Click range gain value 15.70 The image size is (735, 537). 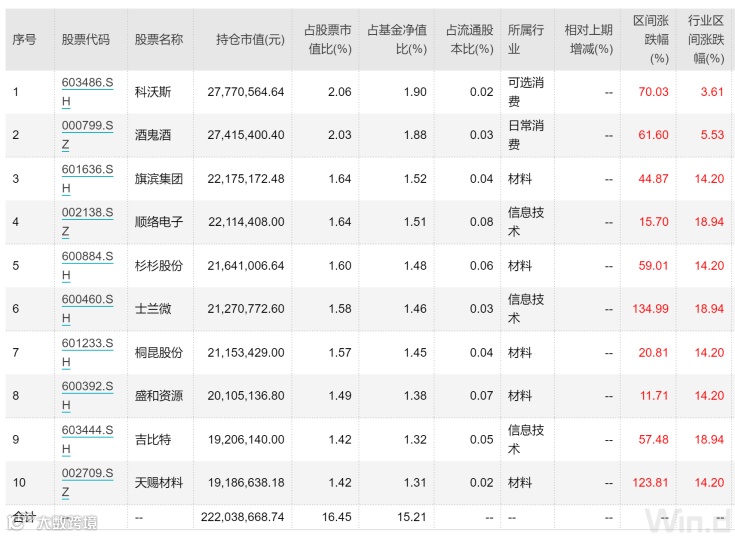point(653,222)
